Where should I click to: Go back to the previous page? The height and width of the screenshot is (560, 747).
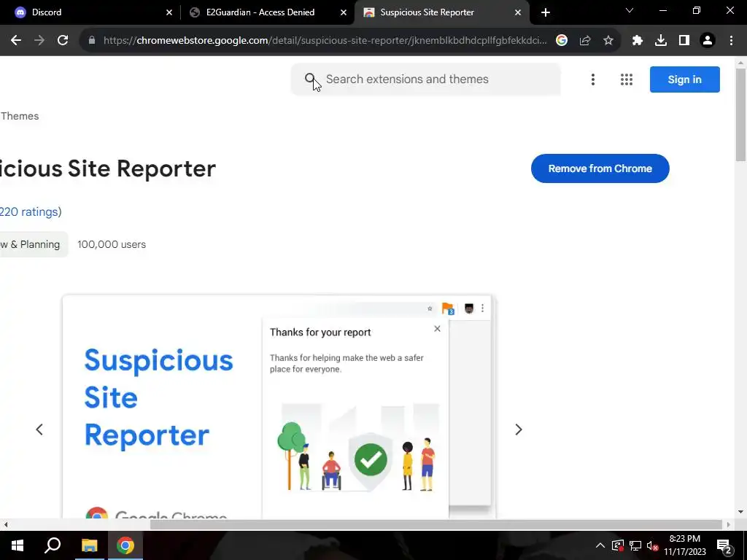click(x=16, y=41)
